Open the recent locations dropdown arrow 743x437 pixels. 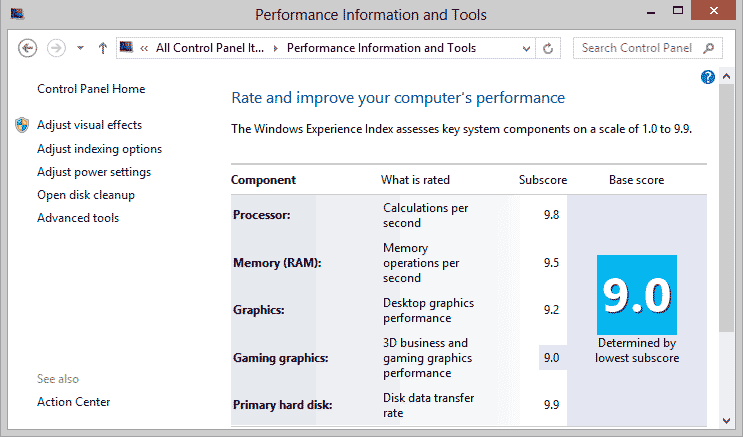[x=81, y=48]
